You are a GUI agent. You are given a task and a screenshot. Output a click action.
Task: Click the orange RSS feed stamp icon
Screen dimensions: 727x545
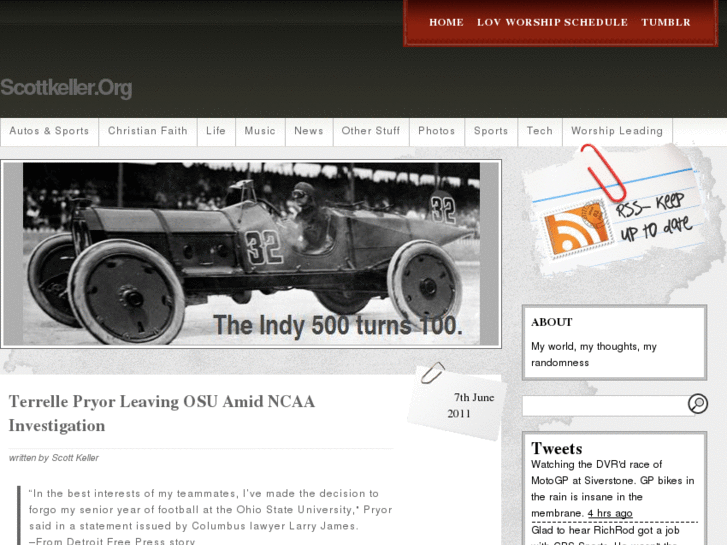pyautogui.click(x=577, y=229)
